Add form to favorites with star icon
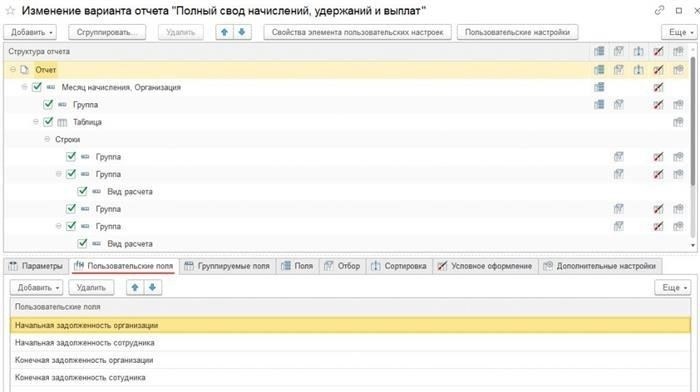The image size is (700, 392). tap(10, 10)
